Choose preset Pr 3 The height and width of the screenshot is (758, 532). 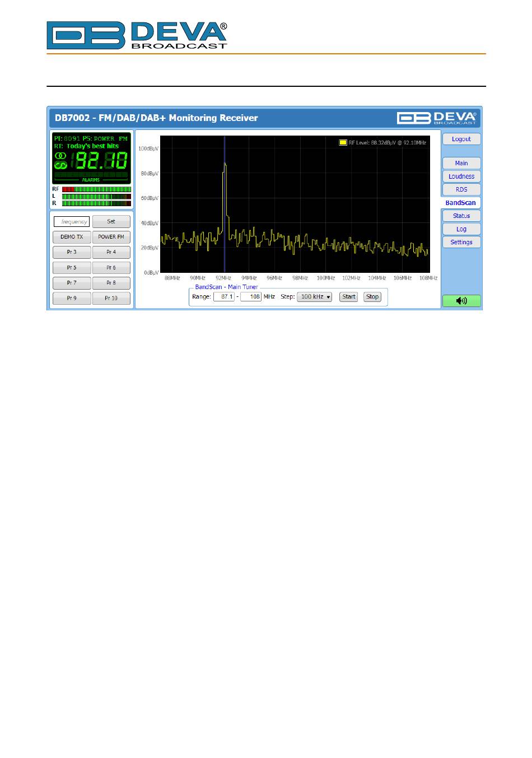coord(72,252)
